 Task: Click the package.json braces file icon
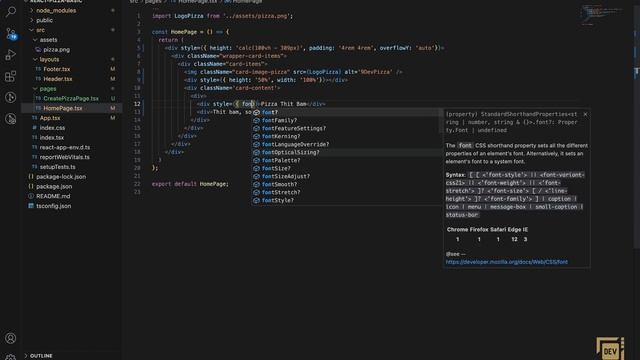point(31,186)
